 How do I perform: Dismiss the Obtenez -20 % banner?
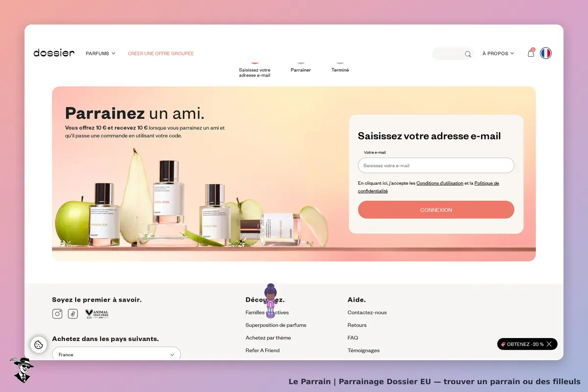coord(549,344)
